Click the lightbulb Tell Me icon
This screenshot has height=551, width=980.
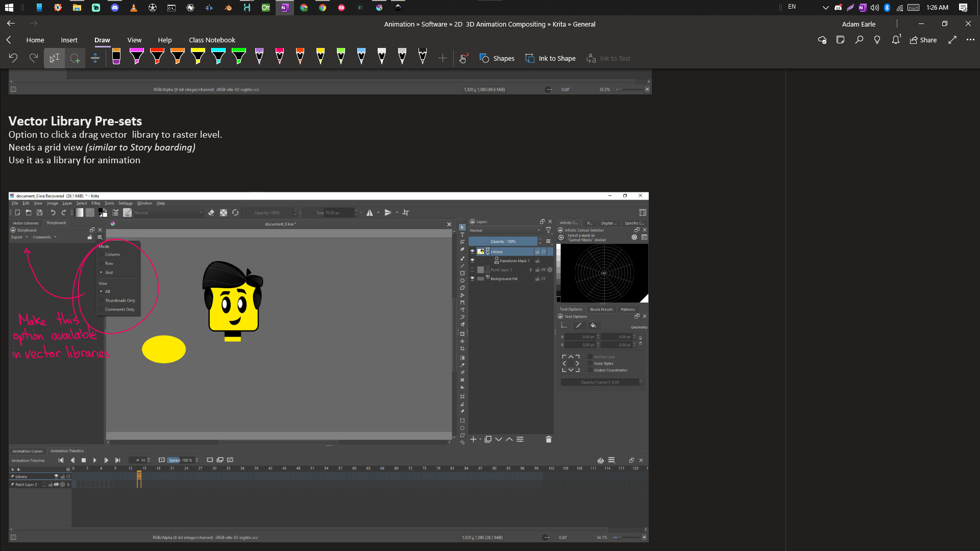(x=877, y=40)
